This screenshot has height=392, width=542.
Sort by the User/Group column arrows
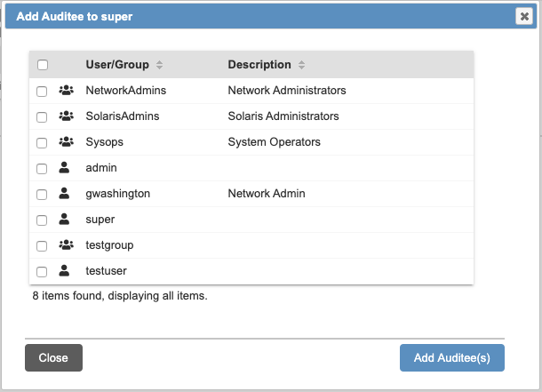[x=159, y=65]
